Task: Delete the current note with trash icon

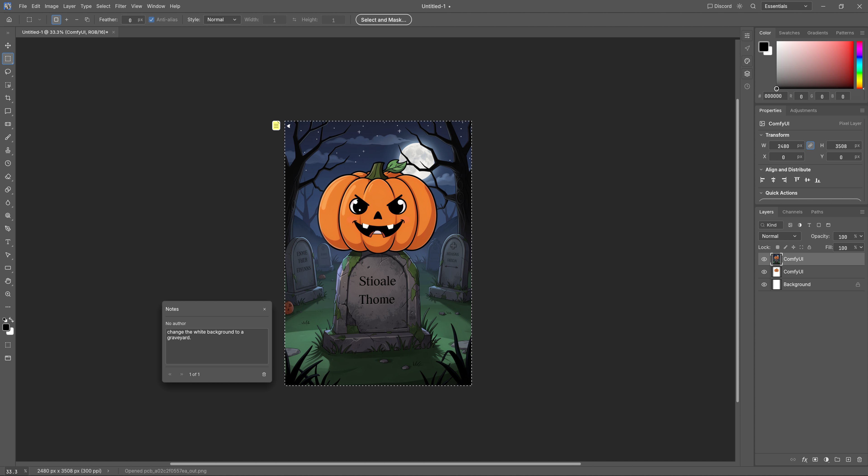Action: (264, 374)
